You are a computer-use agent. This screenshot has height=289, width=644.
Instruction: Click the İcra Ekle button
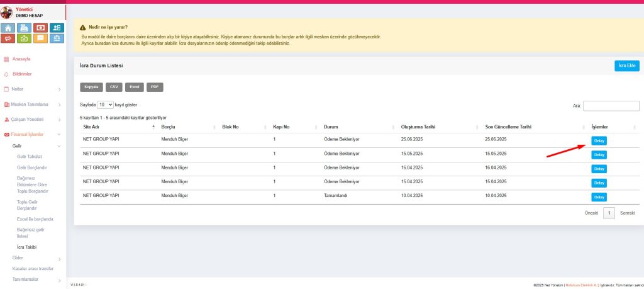point(626,65)
